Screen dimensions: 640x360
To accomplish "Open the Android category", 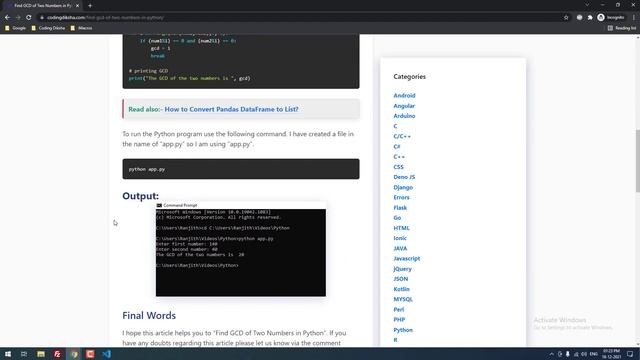I will point(404,96).
